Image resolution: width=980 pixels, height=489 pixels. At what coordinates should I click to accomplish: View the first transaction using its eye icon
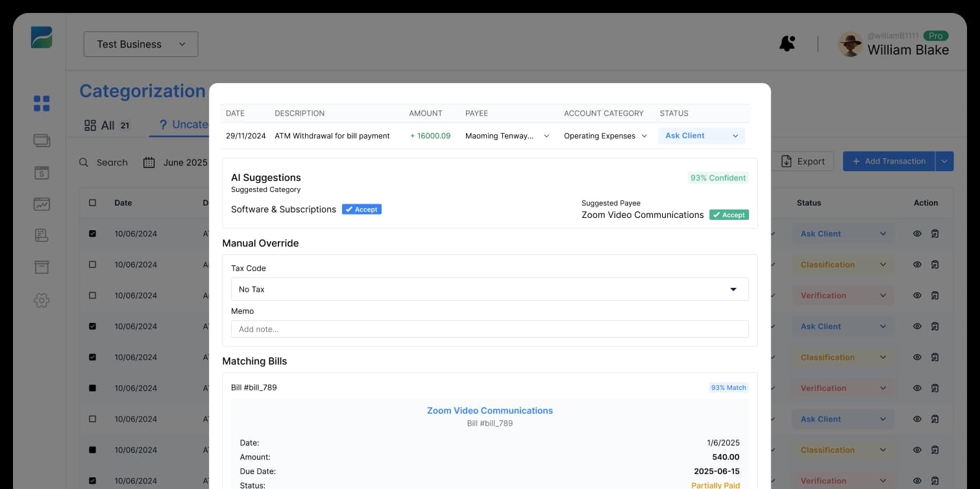[917, 233]
